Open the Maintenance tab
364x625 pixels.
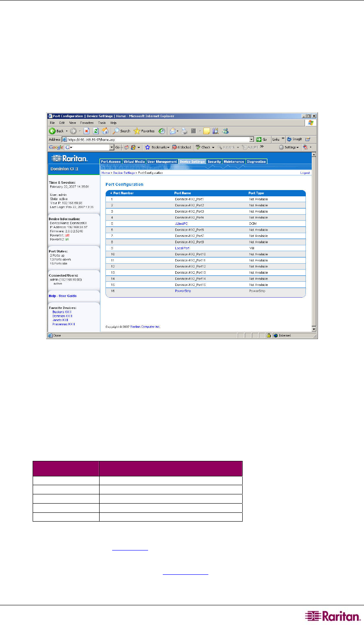(x=234, y=162)
